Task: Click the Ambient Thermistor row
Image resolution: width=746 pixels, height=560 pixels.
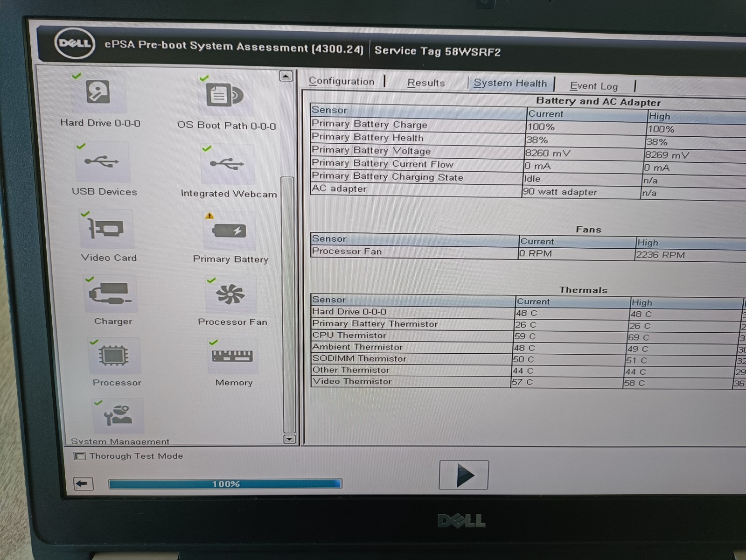Action: click(x=528, y=348)
